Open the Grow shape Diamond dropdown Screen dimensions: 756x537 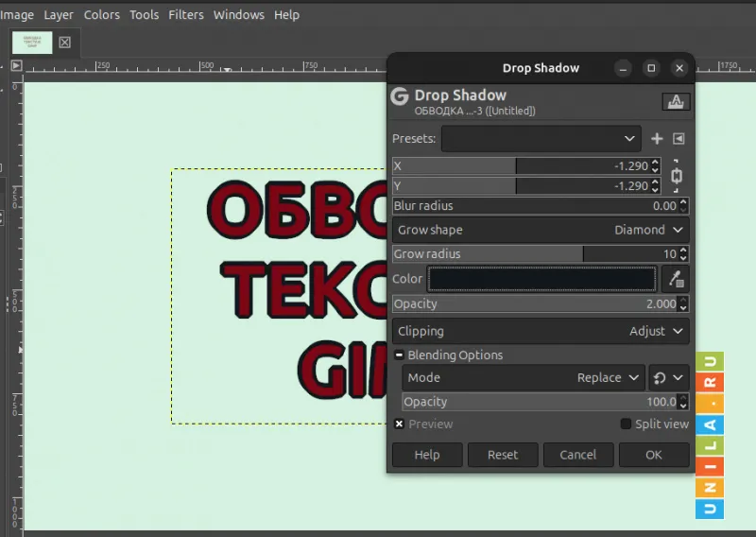point(541,230)
